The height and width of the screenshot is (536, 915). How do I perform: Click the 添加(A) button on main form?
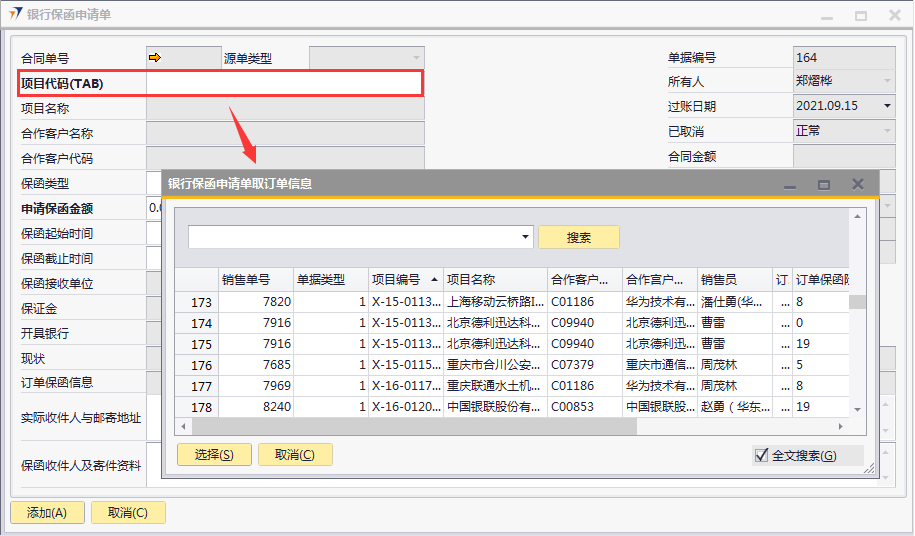(x=47, y=513)
